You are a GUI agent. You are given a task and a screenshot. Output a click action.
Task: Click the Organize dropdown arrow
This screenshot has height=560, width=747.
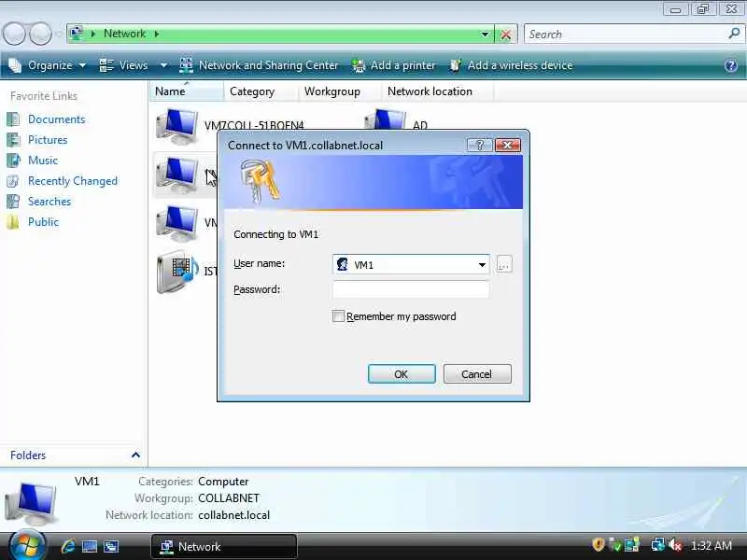tap(82, 65)
